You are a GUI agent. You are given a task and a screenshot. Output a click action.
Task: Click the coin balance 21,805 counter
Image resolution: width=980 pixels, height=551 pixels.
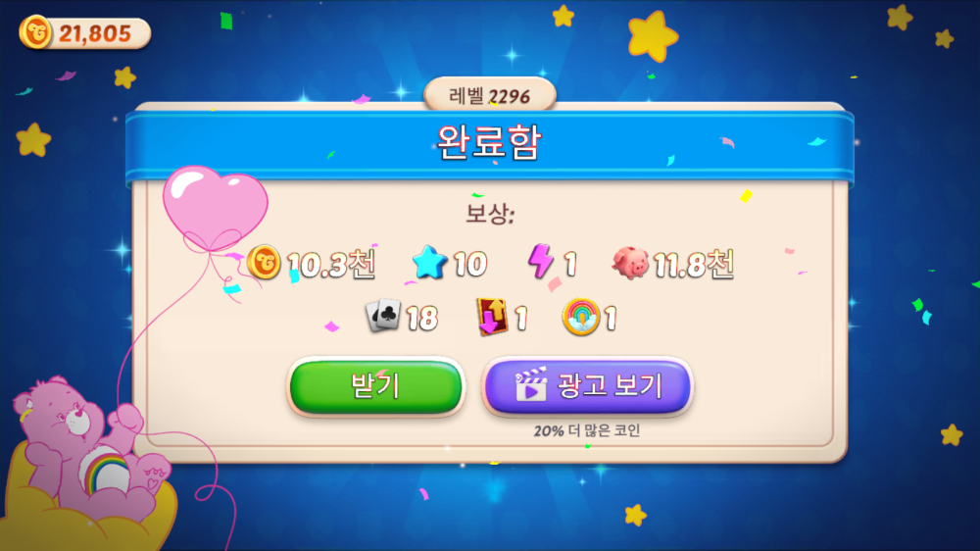pos(85,32)
